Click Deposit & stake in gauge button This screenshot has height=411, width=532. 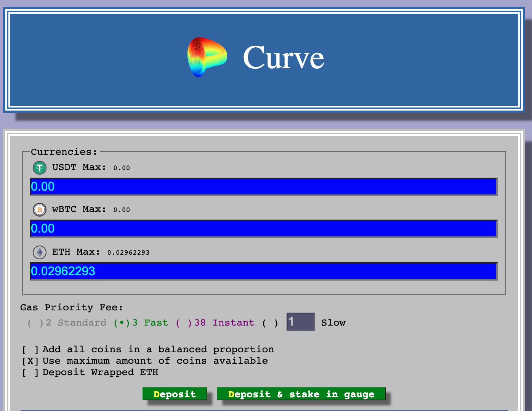[301, 394]
